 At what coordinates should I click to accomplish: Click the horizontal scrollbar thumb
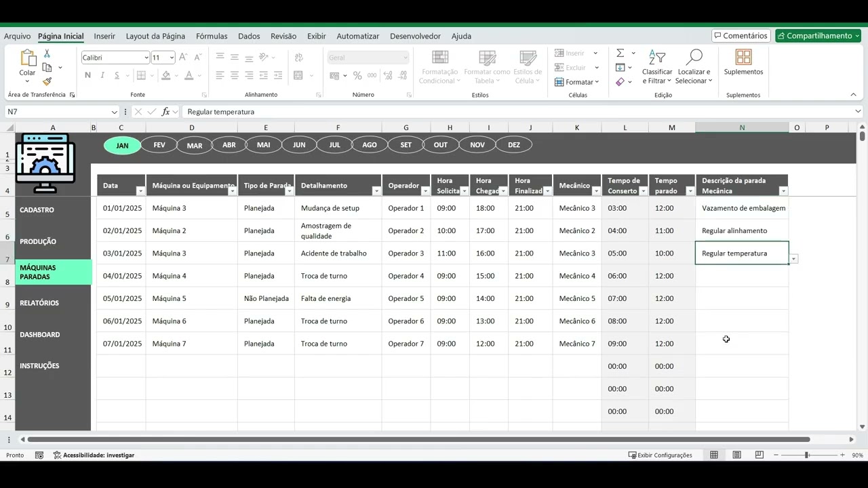coord(418,439)
